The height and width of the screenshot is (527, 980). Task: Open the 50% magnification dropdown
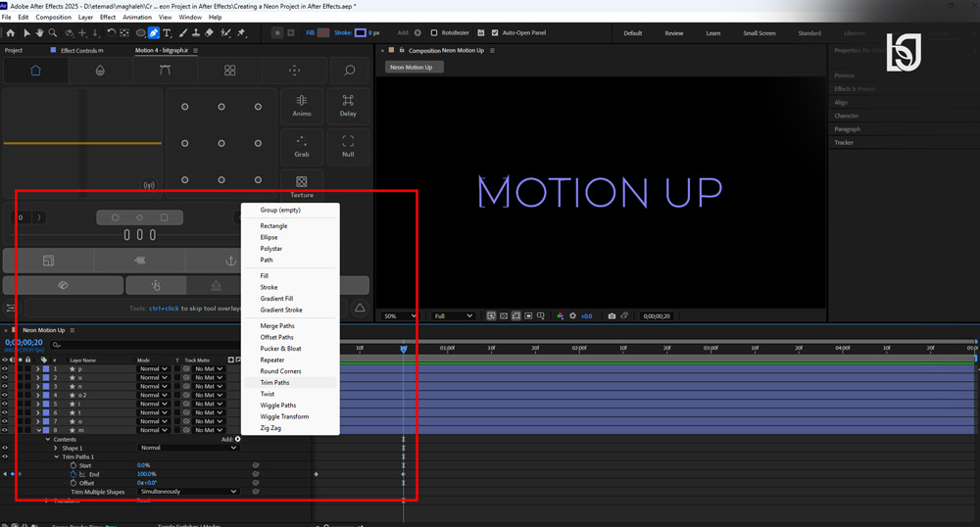pos(400,316)
